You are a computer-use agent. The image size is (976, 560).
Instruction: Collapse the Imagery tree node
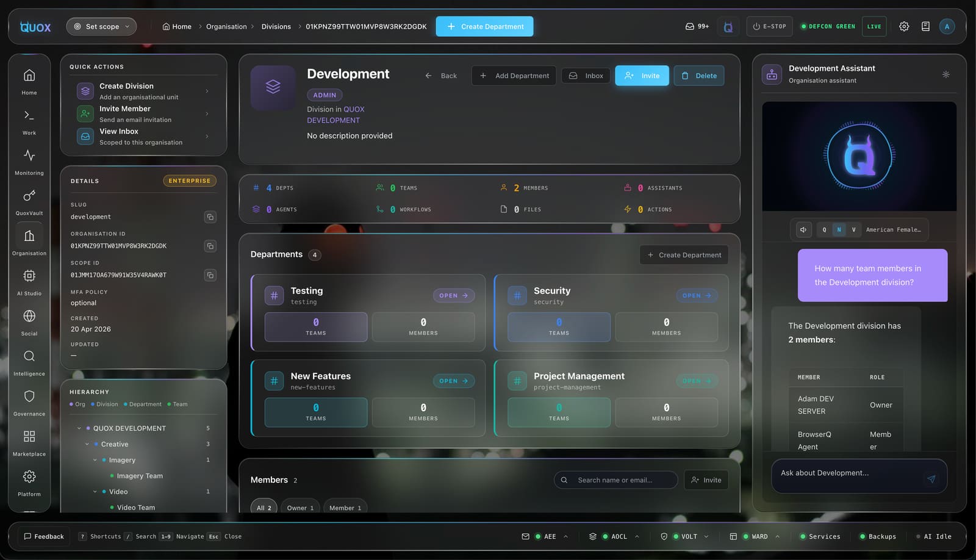(95, 460)
